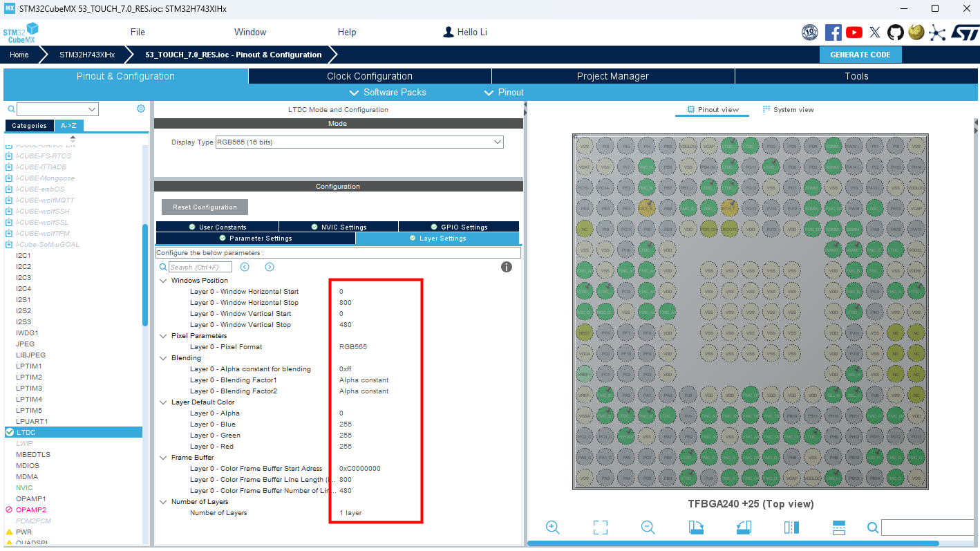Click the Hello Li user account icon
This screenshot has height=551, width=980.
click(x=449, y=32)
